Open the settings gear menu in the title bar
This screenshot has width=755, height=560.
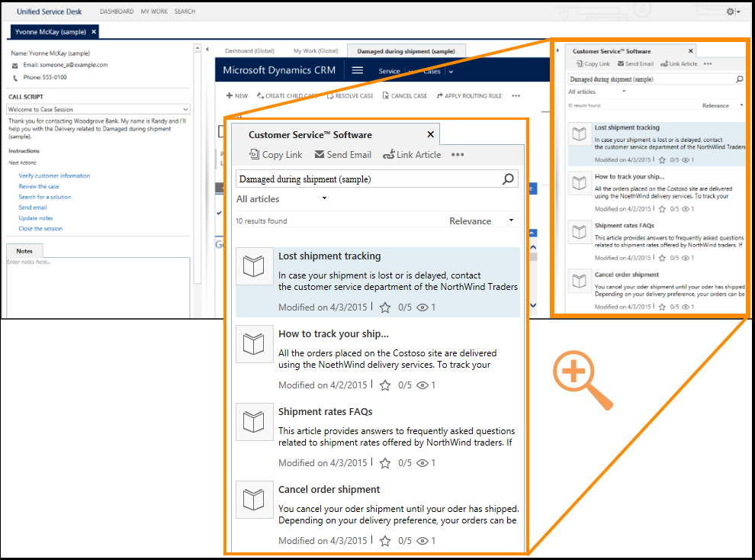click(732, 11)
